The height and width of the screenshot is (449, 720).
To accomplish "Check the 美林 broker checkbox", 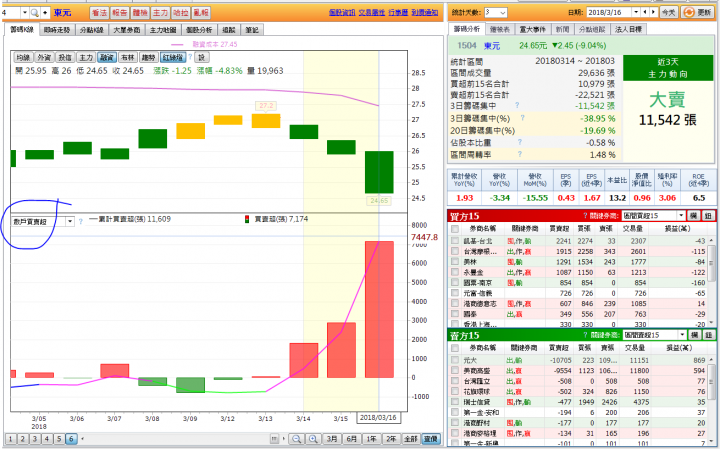I will (x=455, y=262).
